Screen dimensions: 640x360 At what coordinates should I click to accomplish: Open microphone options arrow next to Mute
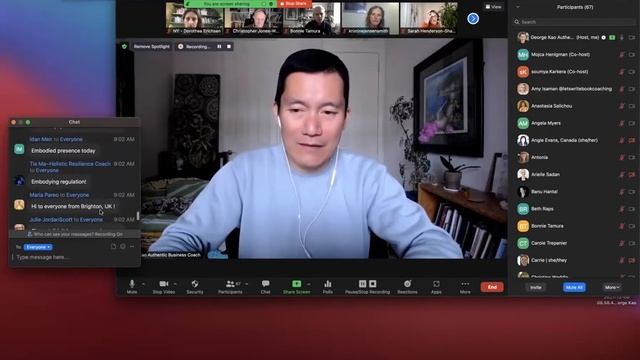point(143,284)
